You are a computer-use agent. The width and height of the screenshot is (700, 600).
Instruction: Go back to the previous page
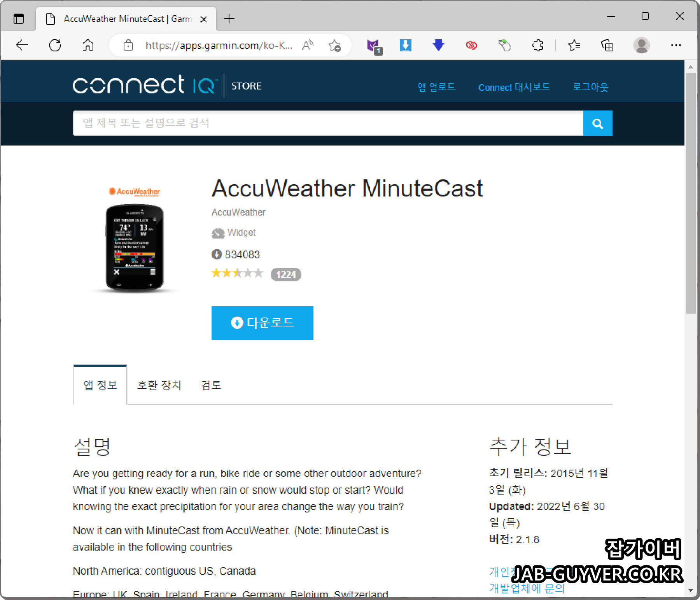(x=22, y=46)
